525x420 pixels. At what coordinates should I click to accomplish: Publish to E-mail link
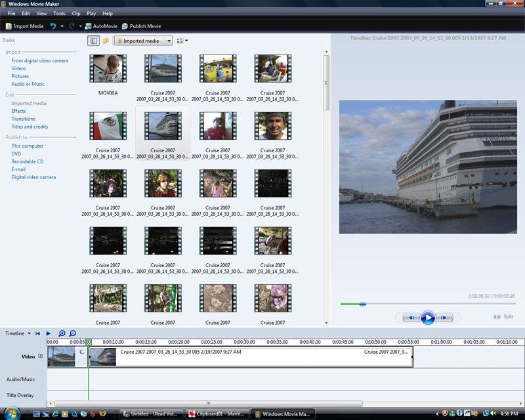(18, 169)
